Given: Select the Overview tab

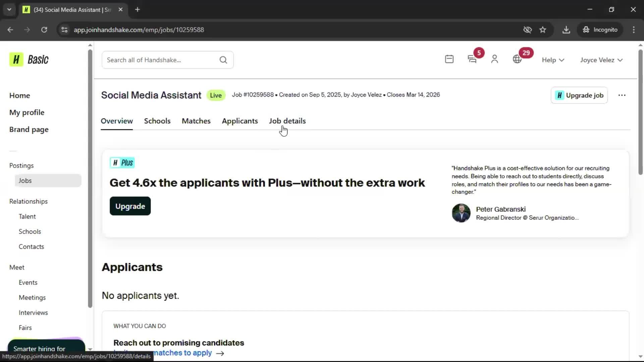Looking at the screenshot, I should [117, 121].
